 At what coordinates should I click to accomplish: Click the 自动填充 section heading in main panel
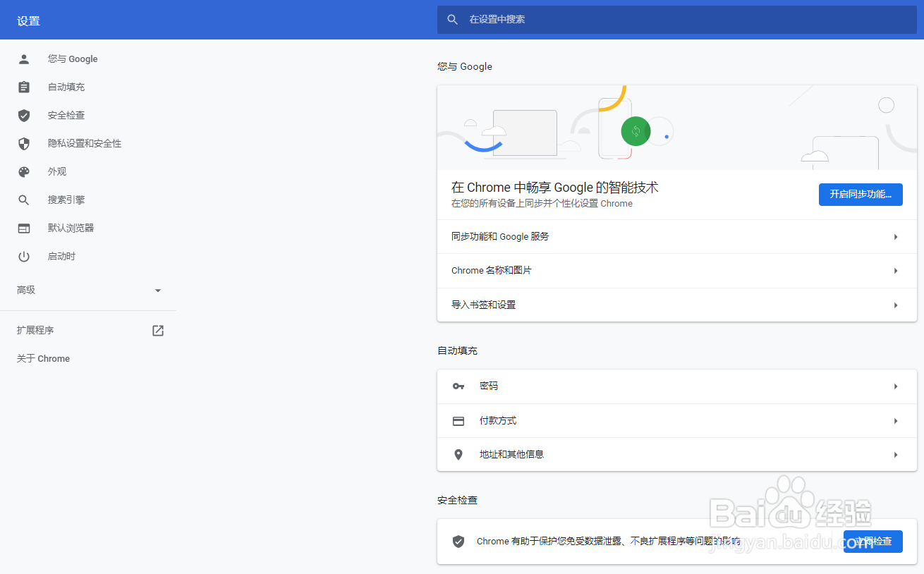(457, 351)
